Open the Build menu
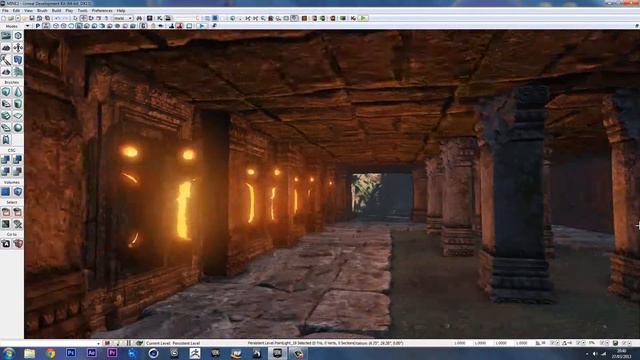The width and height of the screenshot is (640, 360). (56, 11)
